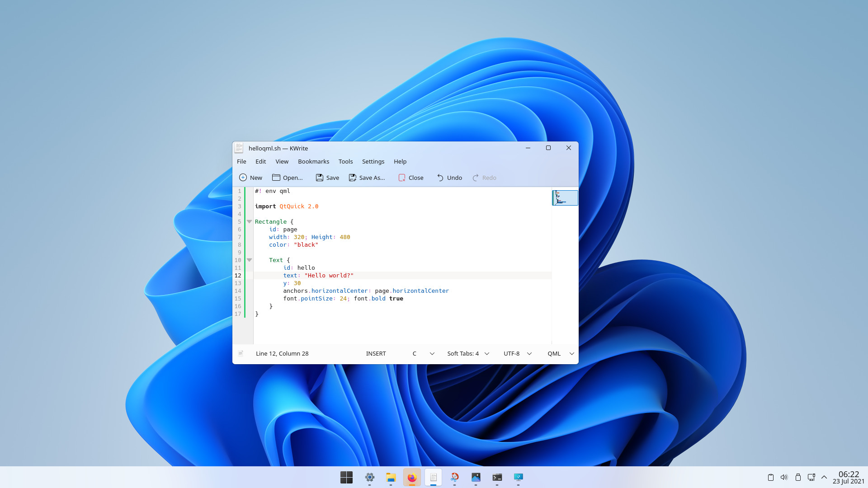Open the View menu

[282, 161]
